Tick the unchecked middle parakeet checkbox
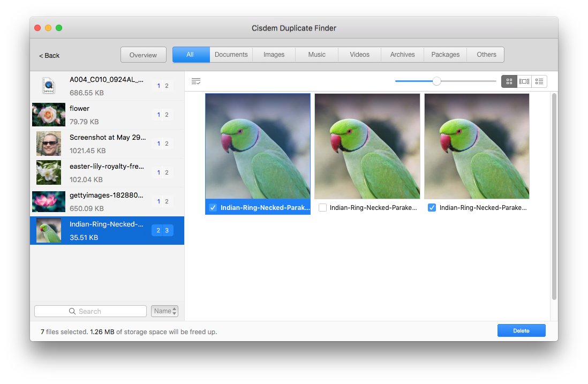Viewport: 588px width, 384px height. pyautogui.click(x=322, y=207)
